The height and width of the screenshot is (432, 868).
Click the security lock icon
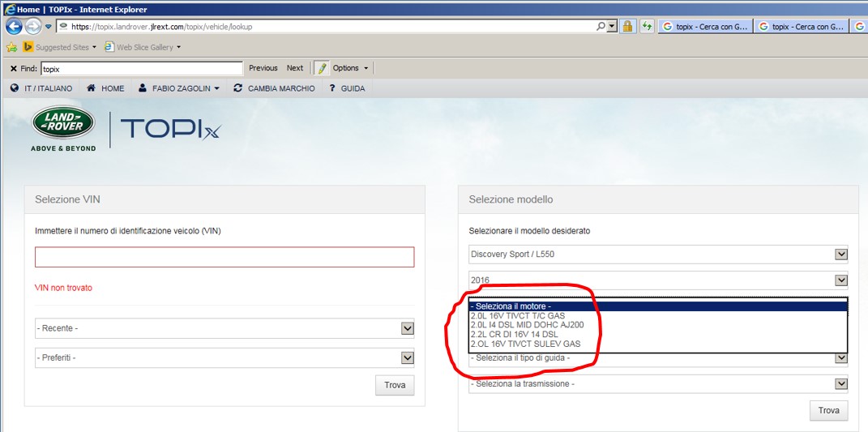pos(627,27)
